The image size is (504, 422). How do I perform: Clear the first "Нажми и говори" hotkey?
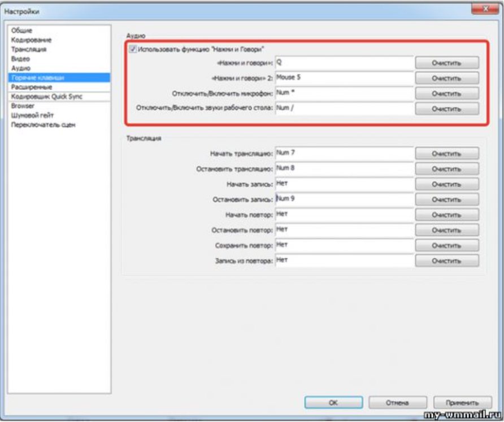(447, 63)
